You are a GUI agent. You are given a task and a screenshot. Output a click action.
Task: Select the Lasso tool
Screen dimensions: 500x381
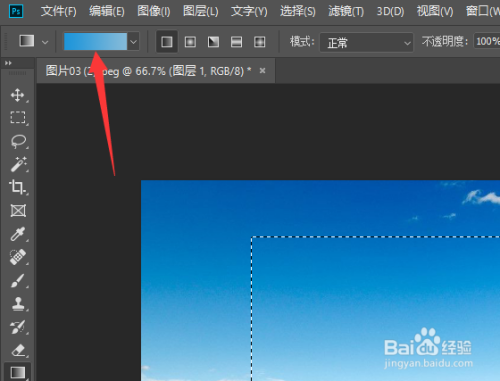(x=18, y=141)
